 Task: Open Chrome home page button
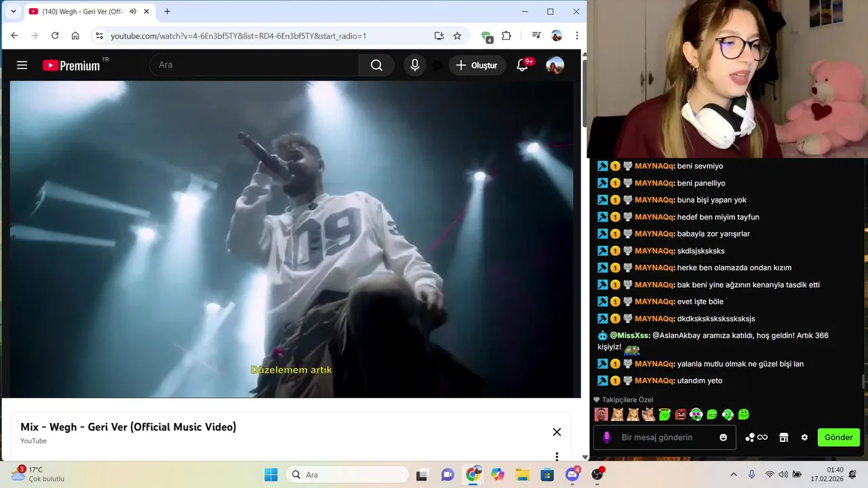pos(75,36)
